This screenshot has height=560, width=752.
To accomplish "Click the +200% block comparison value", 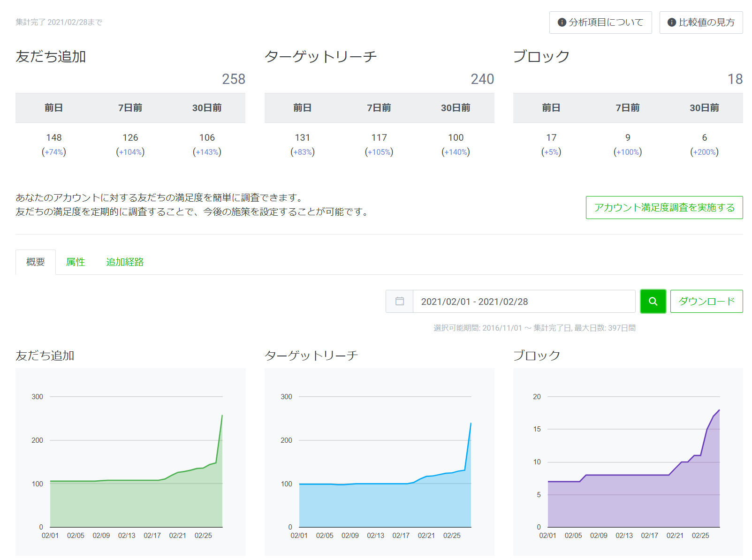I will 704,152.
